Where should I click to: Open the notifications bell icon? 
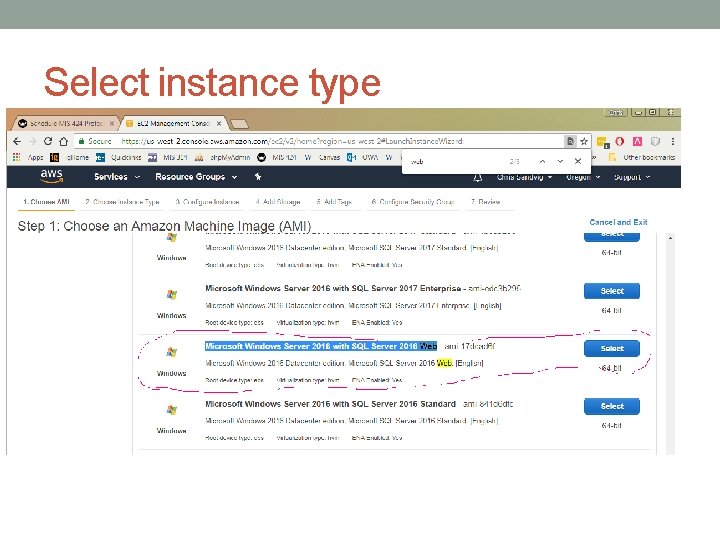click(478, 177)
